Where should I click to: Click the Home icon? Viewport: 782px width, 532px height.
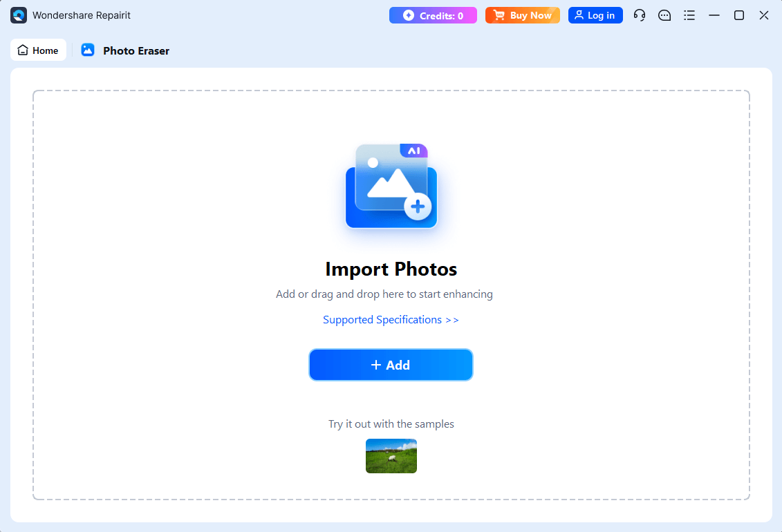(x=21, y=50)
